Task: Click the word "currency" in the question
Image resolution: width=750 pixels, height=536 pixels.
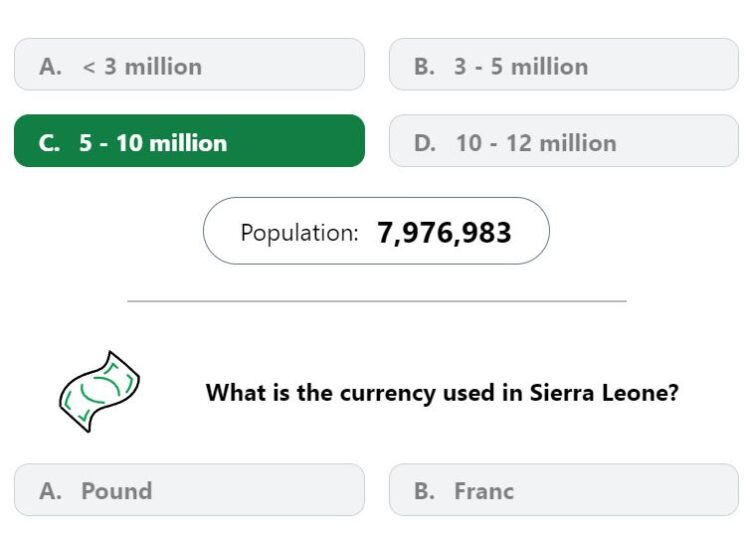Action: [x=388, y=394]
